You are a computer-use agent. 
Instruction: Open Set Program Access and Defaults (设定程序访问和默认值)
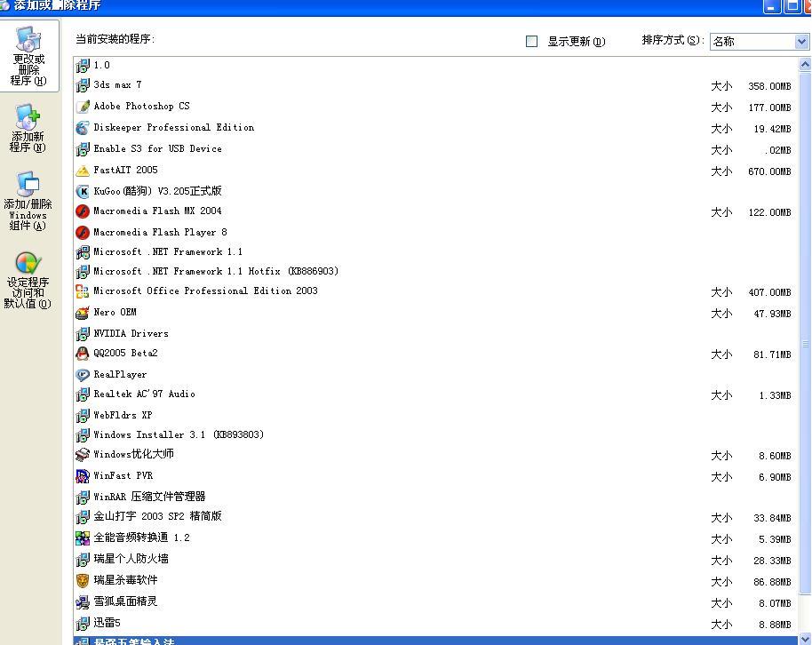(28, 280)
